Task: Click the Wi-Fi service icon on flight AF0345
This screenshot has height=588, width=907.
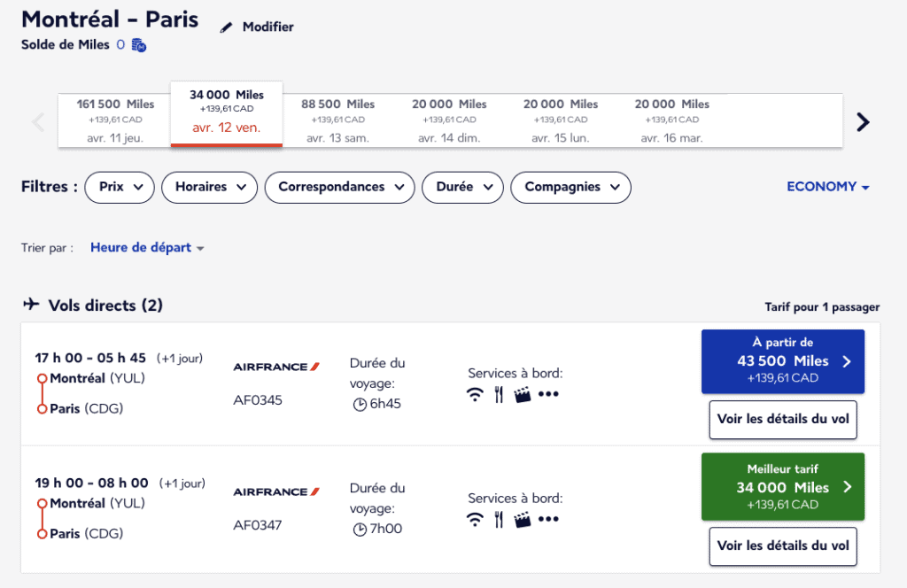Action: [x=476, y=395]
